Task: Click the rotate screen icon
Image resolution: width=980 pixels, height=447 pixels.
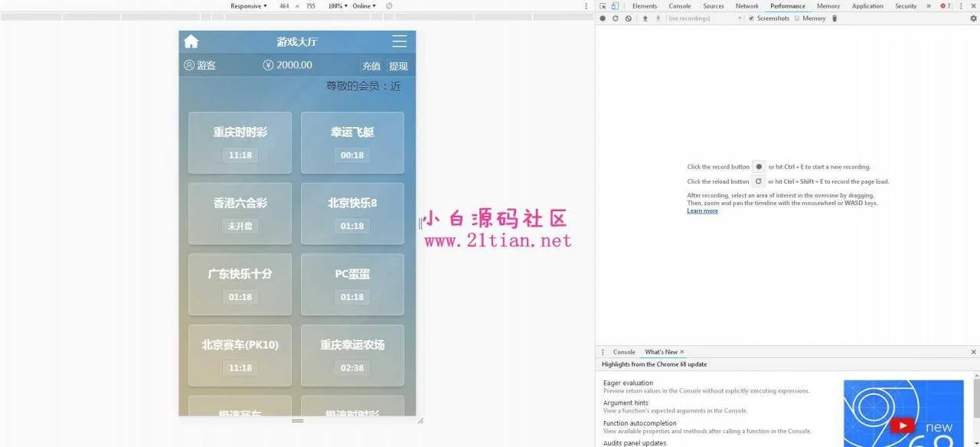Action: [389, 6]
